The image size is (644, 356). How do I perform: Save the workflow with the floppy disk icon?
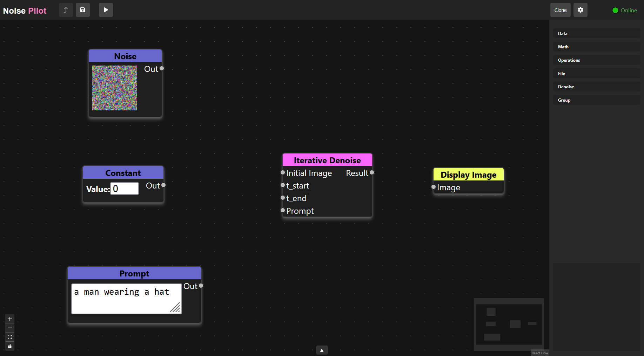[83, 10]
